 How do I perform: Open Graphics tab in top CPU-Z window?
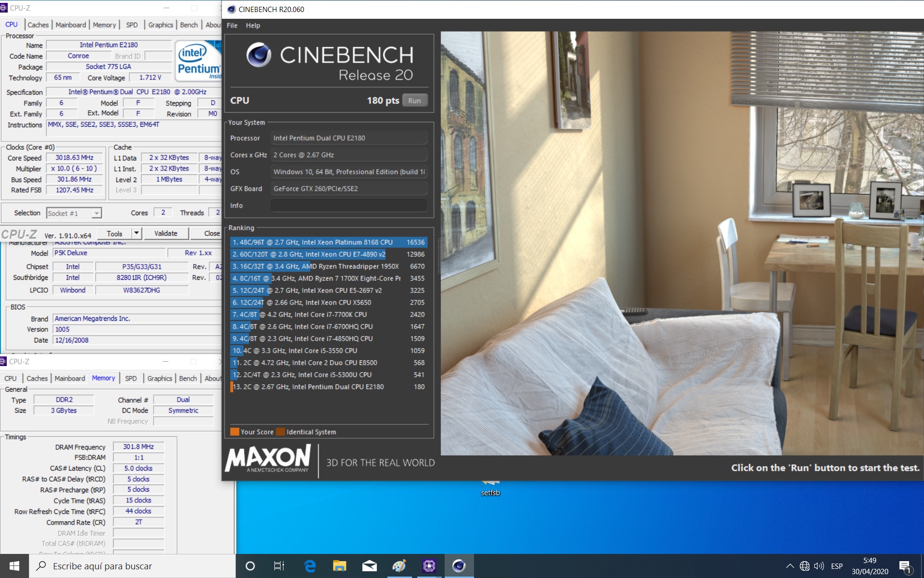pos(161,25)
